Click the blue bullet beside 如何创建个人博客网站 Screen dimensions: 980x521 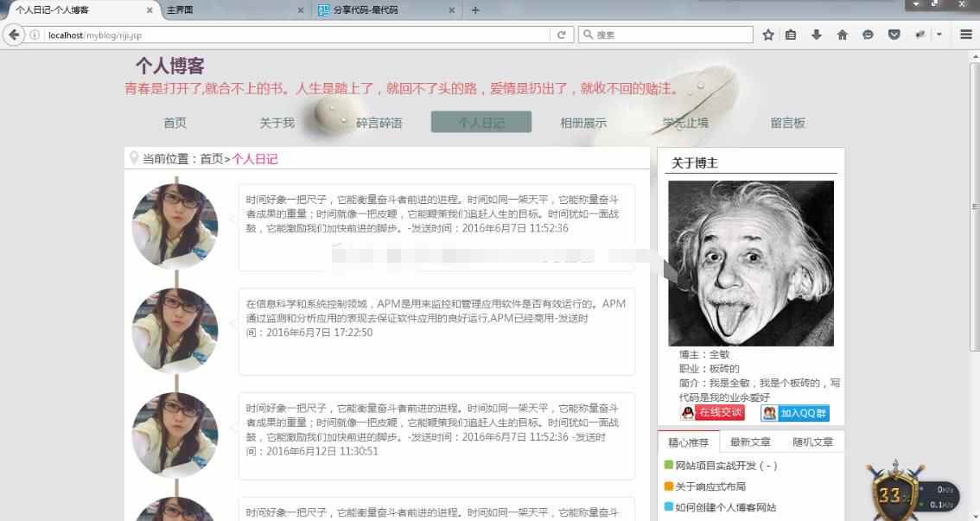coord(669,506)
